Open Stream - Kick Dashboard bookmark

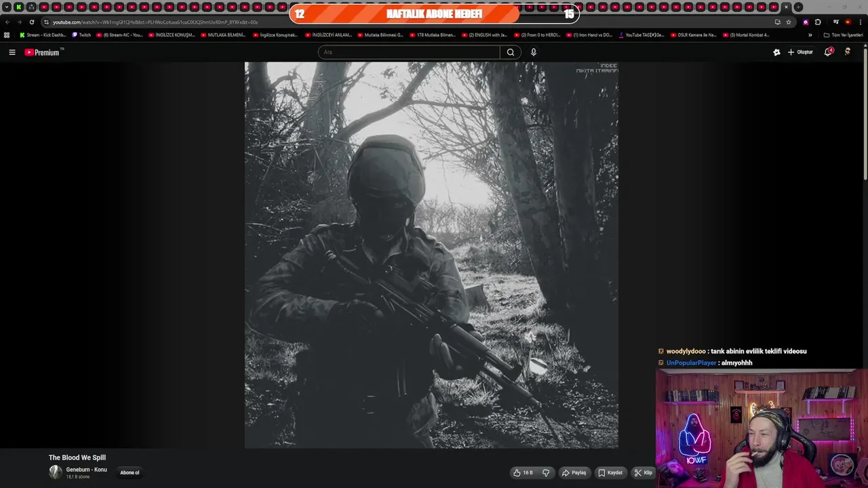click(x=43, y=35)
